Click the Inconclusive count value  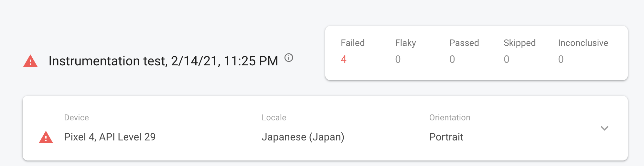561,59
